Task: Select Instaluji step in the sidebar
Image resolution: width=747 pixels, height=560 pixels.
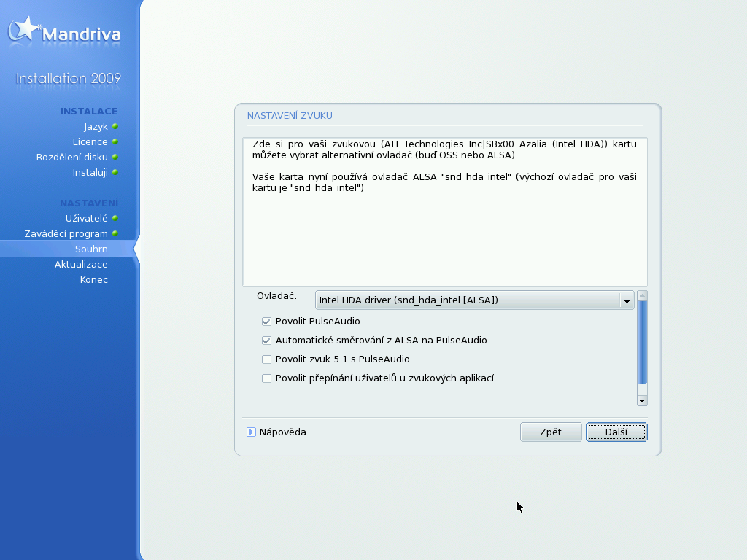Action: coord(90,172)
